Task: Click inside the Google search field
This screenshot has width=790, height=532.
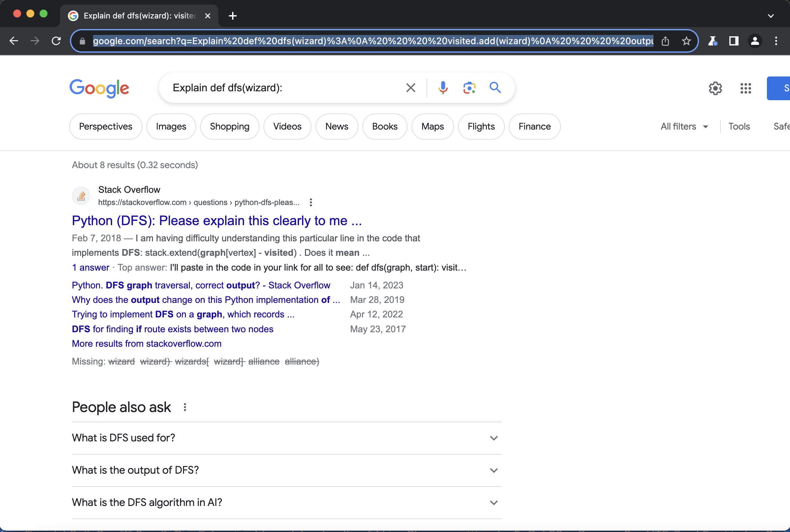Action: [285, 88]
